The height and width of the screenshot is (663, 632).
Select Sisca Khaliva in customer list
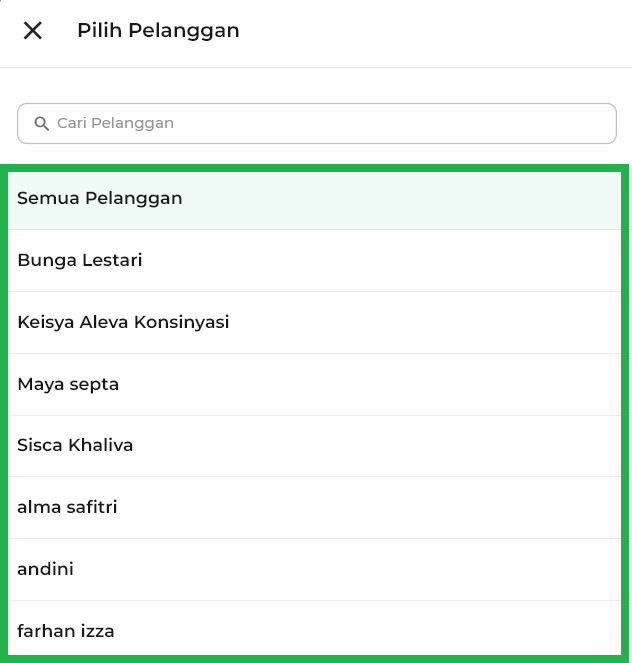[x=75, y=445]
